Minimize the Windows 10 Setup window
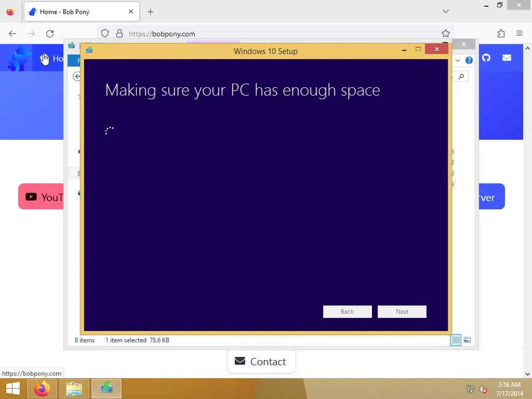 (x=404, y=50)
